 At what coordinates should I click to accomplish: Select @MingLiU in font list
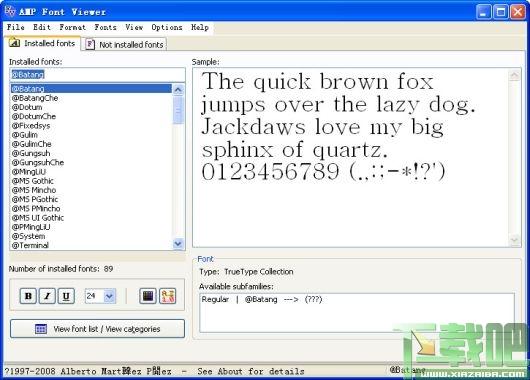point(91,172)
